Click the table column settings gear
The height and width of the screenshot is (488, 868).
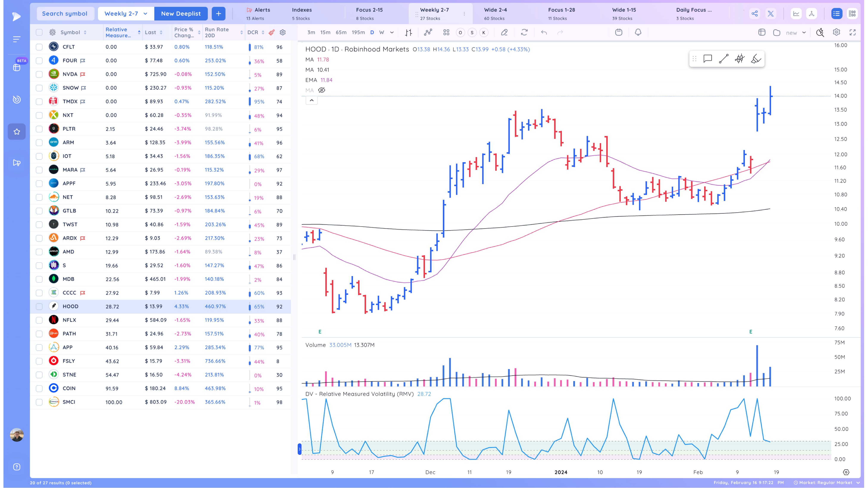point(283,32)
